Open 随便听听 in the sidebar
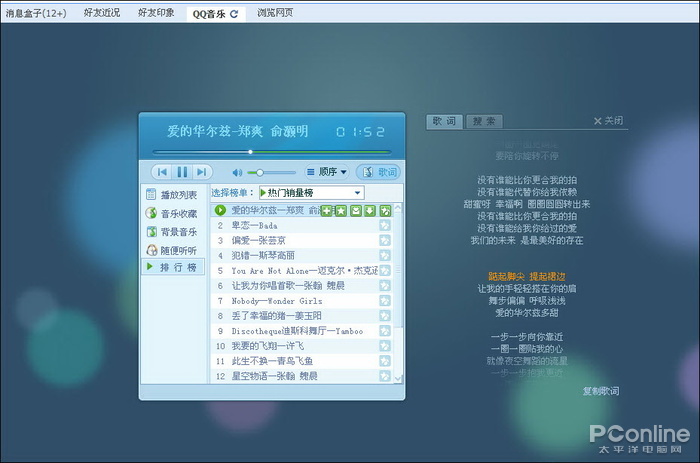 tap(172, 250)
